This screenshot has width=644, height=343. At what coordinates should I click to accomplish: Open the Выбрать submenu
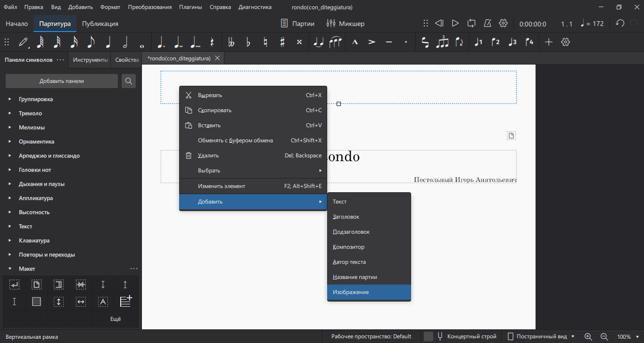[x=253, y=171]
